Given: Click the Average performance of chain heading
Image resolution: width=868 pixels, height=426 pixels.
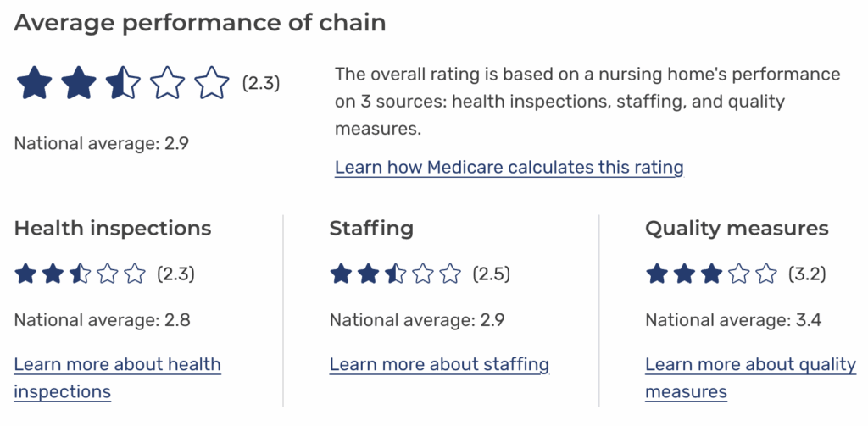Looking at the screenshot, I should click(x=200, y=23).
